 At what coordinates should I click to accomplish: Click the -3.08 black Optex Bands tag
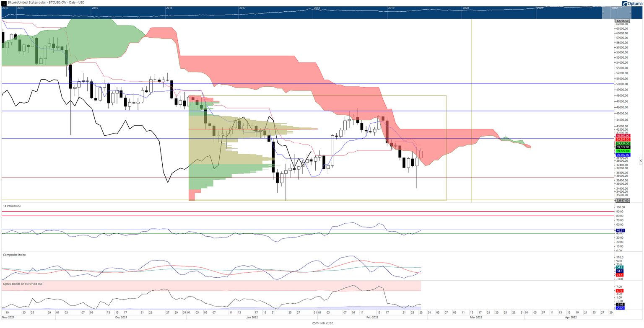click(x=621, y=304)
